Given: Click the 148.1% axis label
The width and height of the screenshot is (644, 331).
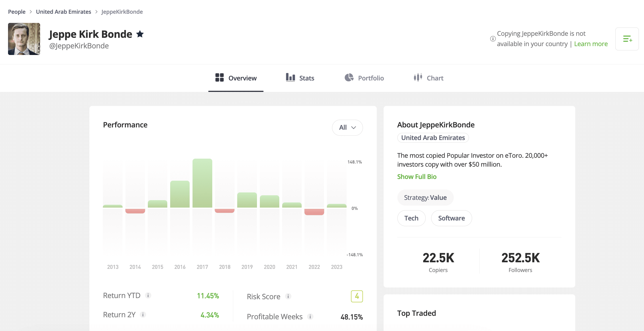Looking at the screenshot, I should [355, 162].
